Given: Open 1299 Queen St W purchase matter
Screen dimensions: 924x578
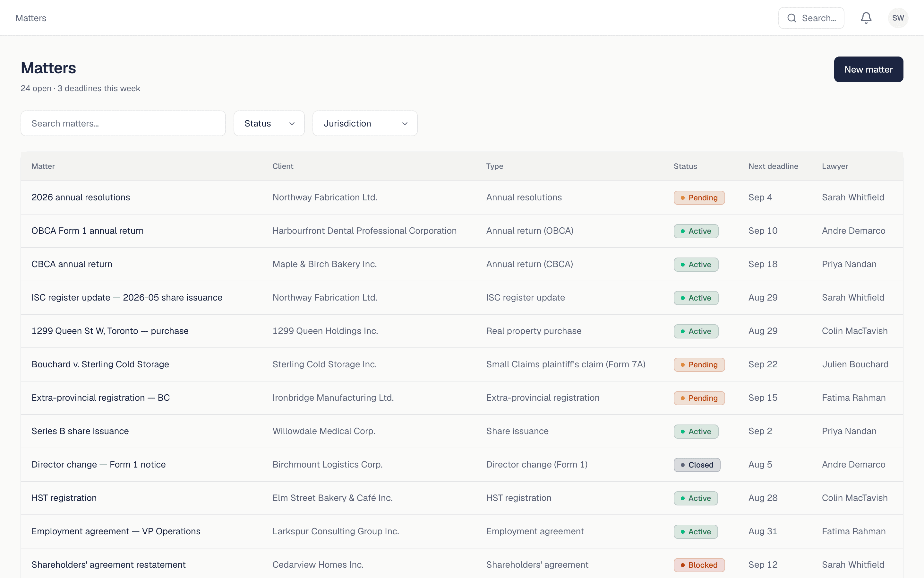Looking at the screenshot, I should coord(110,331).
